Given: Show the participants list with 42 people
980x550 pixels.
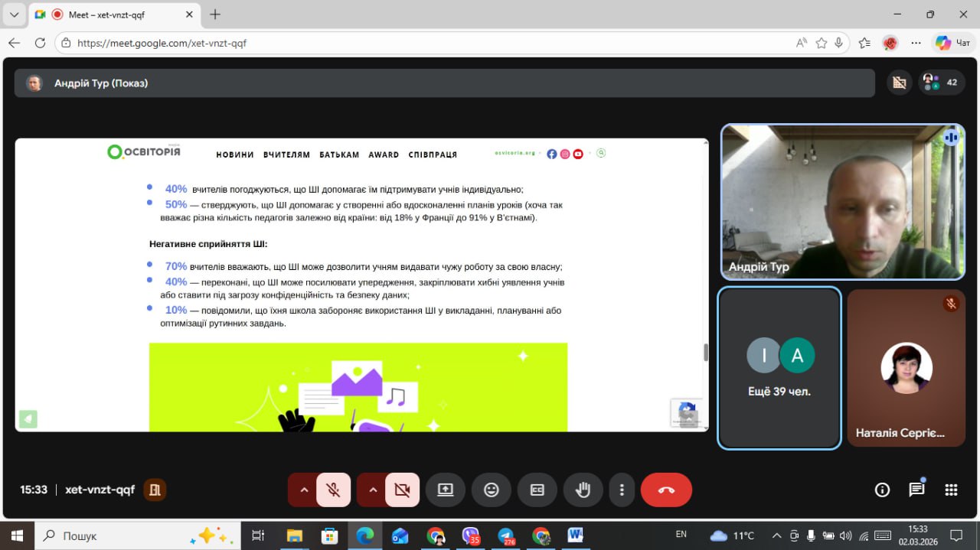Looking at the screenshot, I should click(x=941, y=83).
